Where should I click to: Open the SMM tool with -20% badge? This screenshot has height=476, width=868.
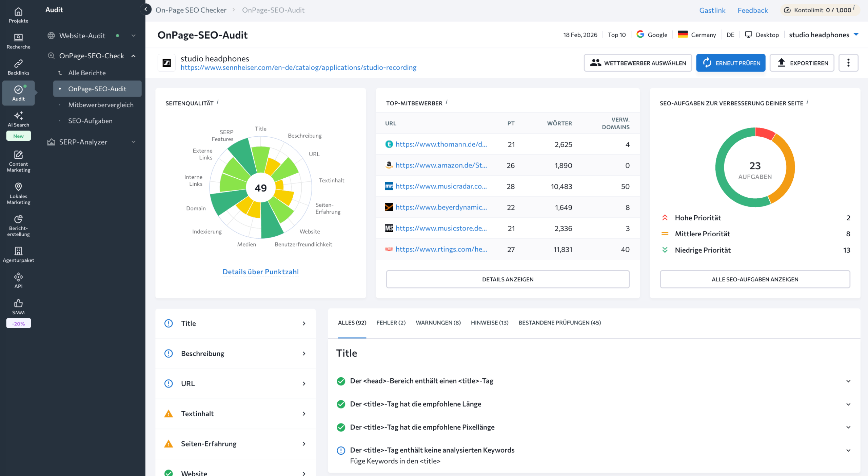click(x=18, y=308)
